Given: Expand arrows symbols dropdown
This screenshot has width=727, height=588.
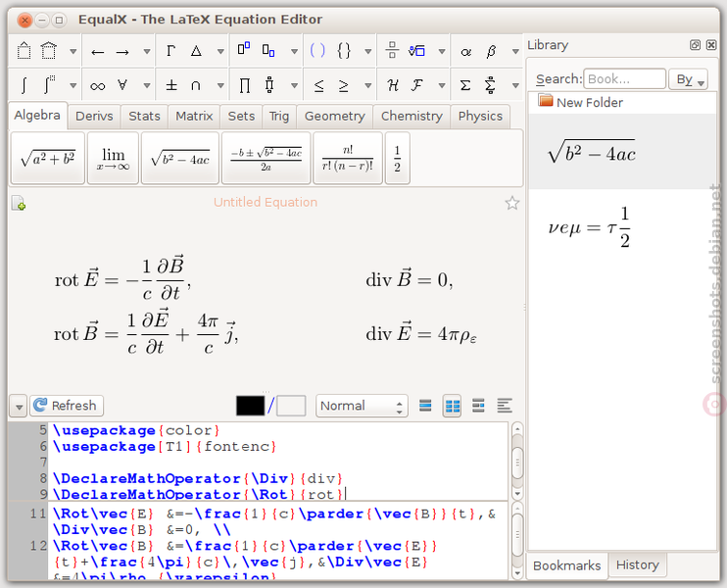Looking at the screenshot, I should 147,52.
